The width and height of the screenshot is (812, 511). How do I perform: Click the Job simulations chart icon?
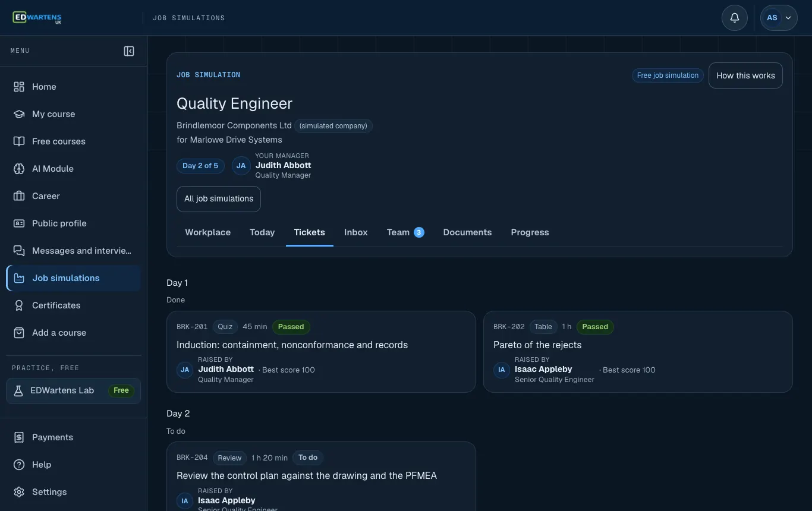[19, 278]
